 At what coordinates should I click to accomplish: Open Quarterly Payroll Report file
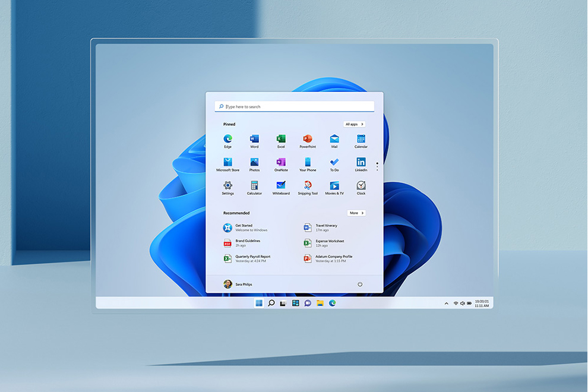(247, 258)
